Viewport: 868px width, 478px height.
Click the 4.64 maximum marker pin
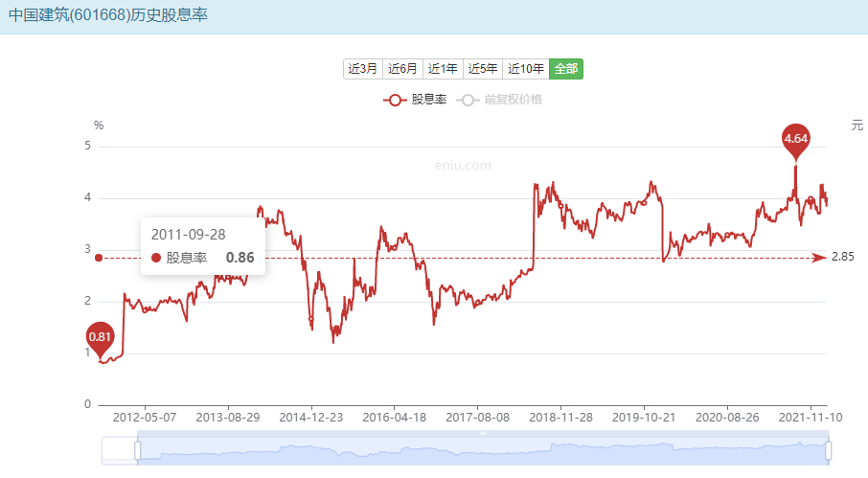click(796, 140)
